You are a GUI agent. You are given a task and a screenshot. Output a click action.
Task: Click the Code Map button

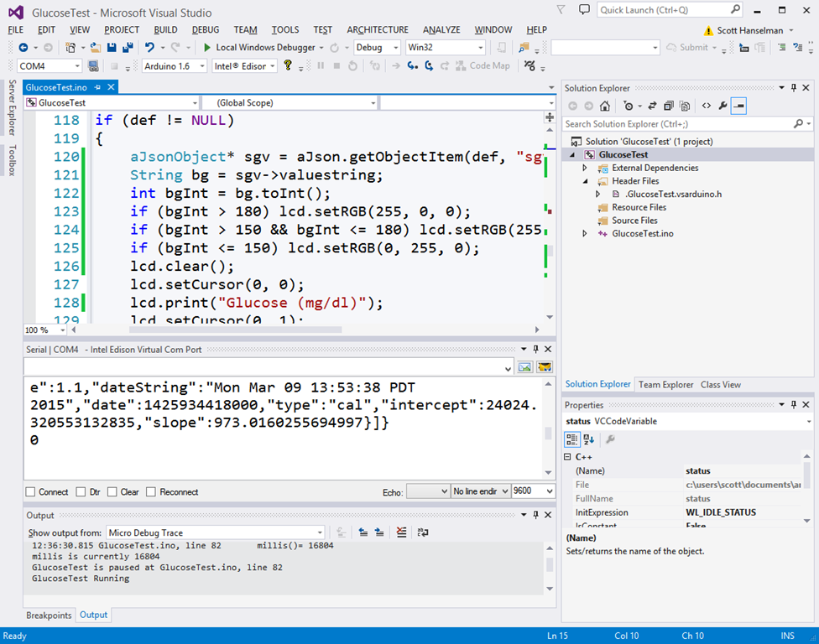point(483,65)
